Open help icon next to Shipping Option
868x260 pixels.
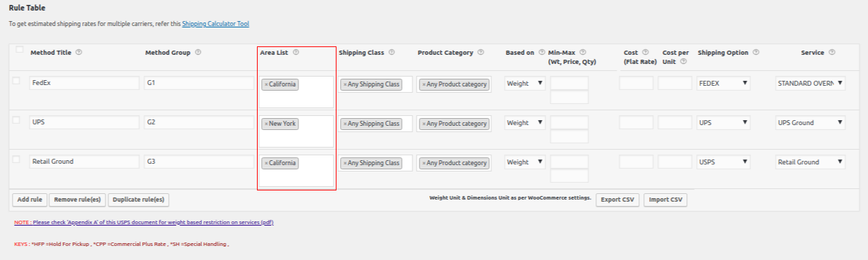pyautogui.click(x=756, y=53)
